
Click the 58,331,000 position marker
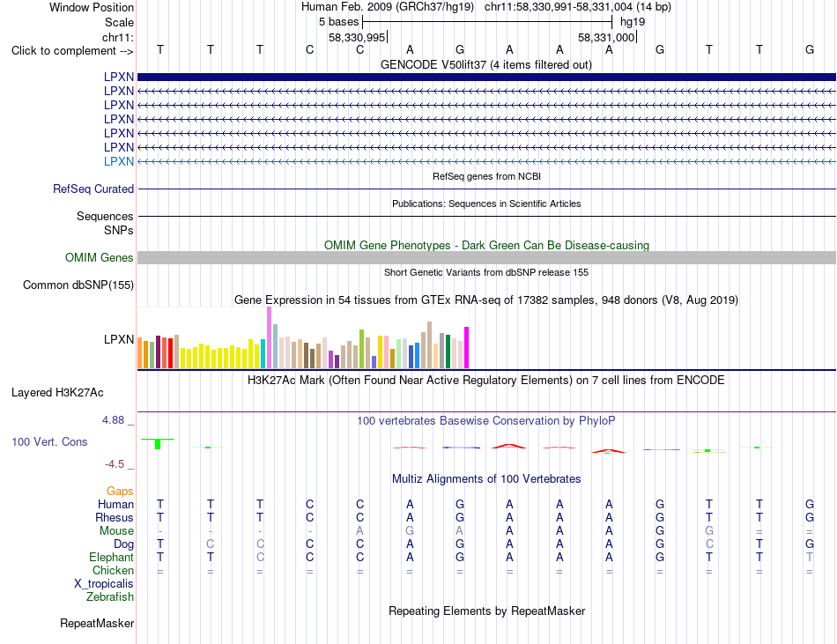[x=606, y=38]
